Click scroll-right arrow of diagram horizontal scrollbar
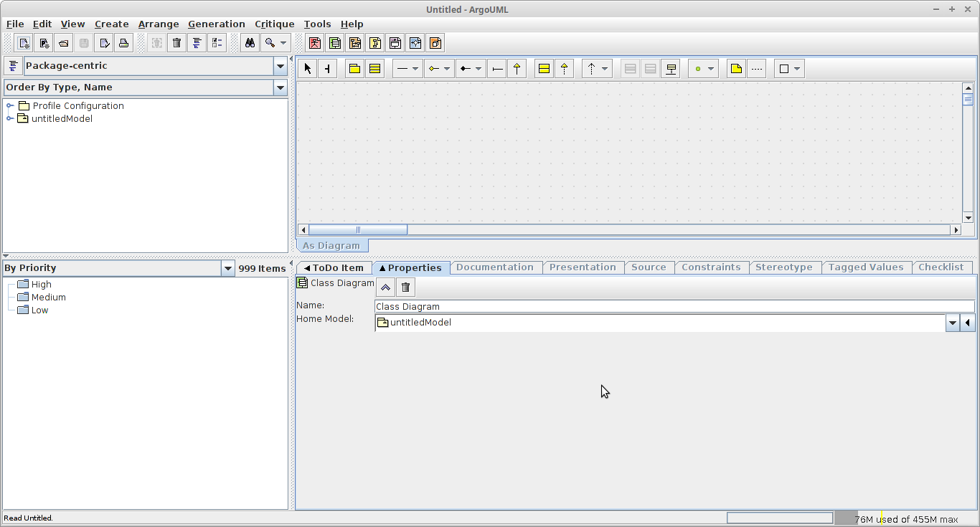980x527 pixels. [956, 229]
